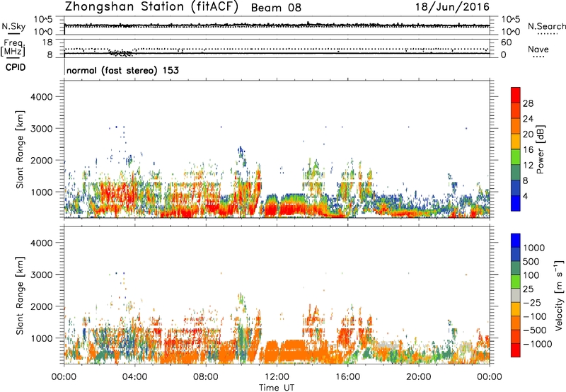Click the 25 label on velocity colorbar
Image resolution: width=566 pixels, height=392 pixels.
[x=528, y=289]
